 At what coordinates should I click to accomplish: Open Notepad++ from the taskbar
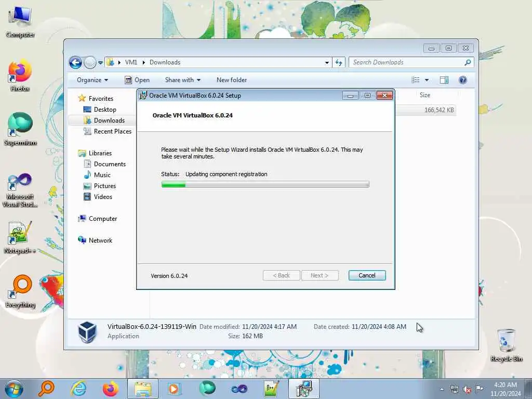click(x=271, y=389)
